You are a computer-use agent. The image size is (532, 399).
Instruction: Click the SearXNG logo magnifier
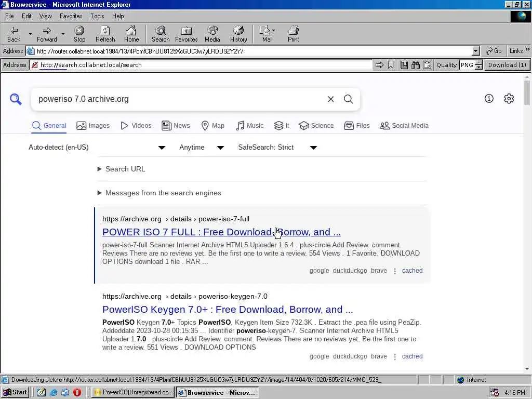point(16,99)
